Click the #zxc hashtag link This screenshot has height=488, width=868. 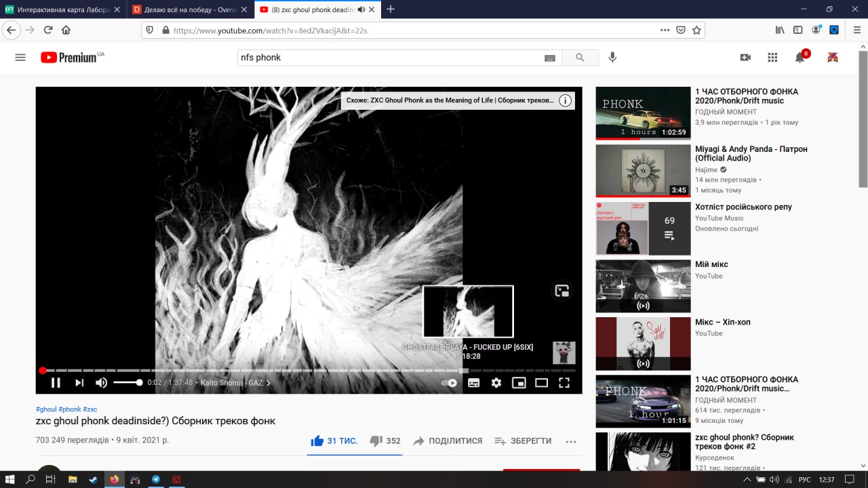90,409
